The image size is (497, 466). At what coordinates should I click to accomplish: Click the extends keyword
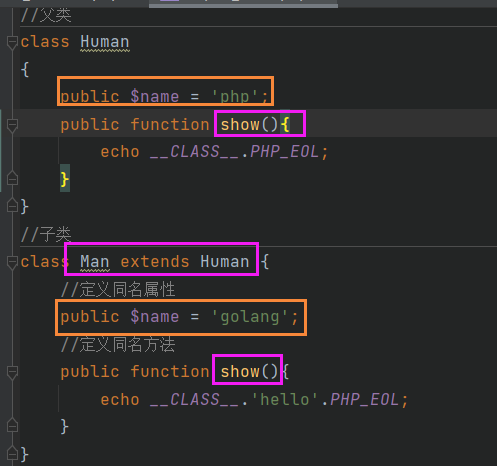click(155, 261)
